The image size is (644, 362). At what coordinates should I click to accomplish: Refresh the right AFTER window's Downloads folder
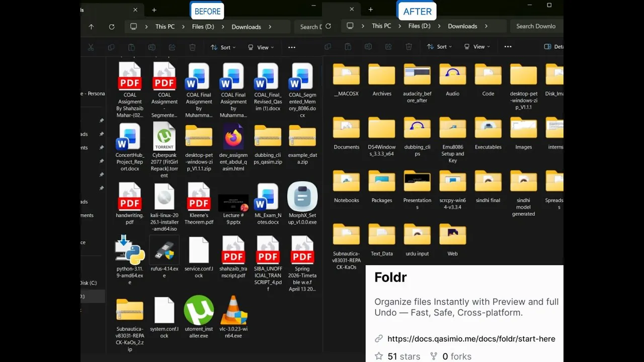(329, 26)
